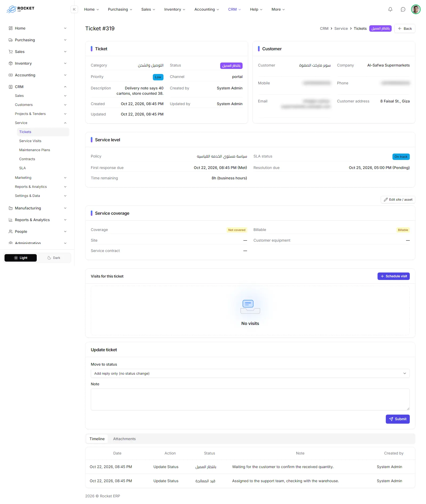This screenshot has width=426, height=504.
Task: Open the Help top menu
Action: click(256, 9)
